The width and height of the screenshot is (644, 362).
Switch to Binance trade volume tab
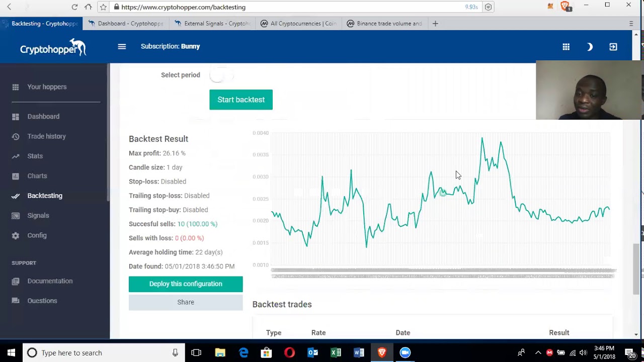click(x=385, y=24)
